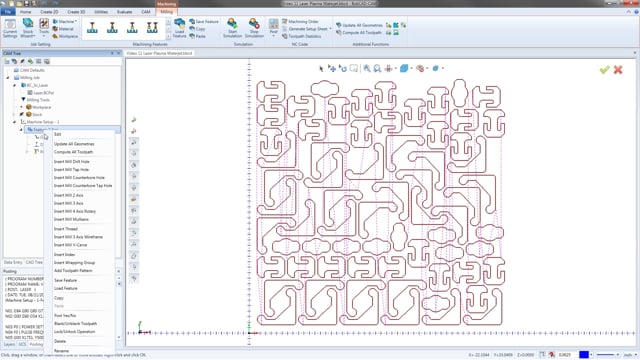Click the Machining Order button
The image size is (640, 360).
pyautogui.click(x=300, y=21)
